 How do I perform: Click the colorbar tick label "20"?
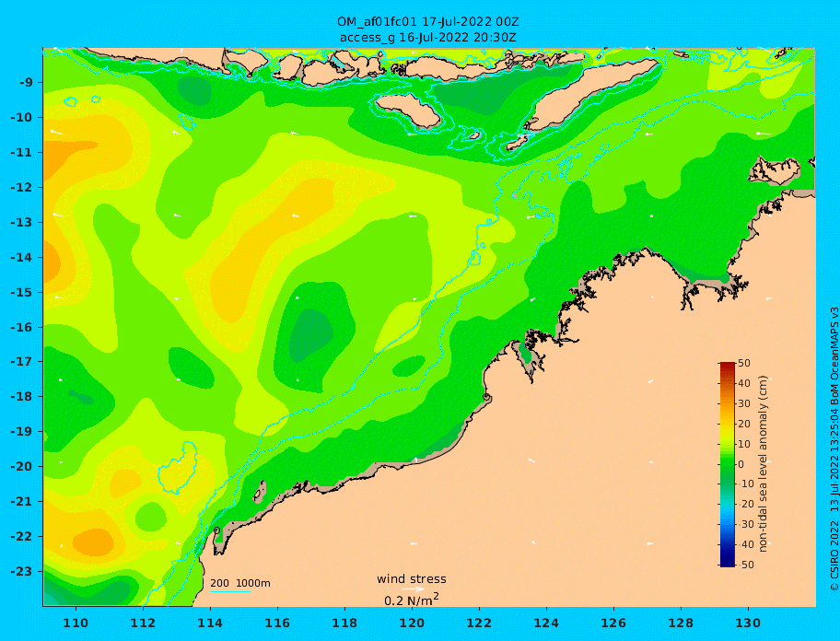pos(744,425)
